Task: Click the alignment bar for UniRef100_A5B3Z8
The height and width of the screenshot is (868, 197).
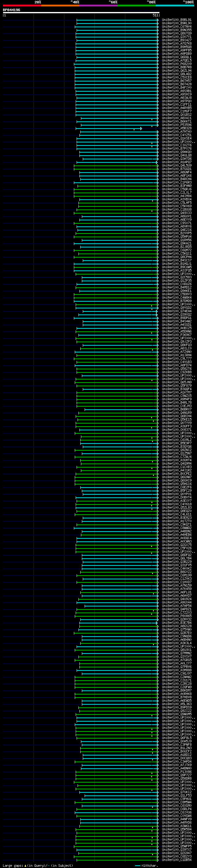Action: coord(108,128)
